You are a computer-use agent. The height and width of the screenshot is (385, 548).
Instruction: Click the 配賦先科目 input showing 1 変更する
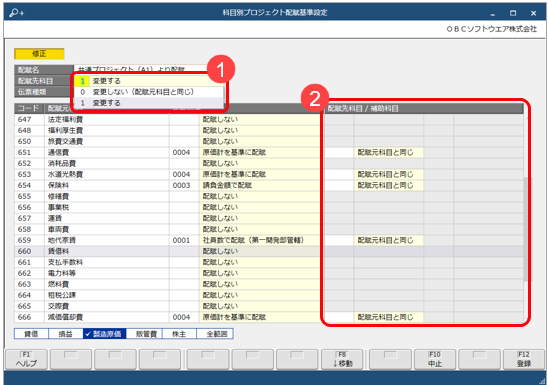click(x=149, y=81)
